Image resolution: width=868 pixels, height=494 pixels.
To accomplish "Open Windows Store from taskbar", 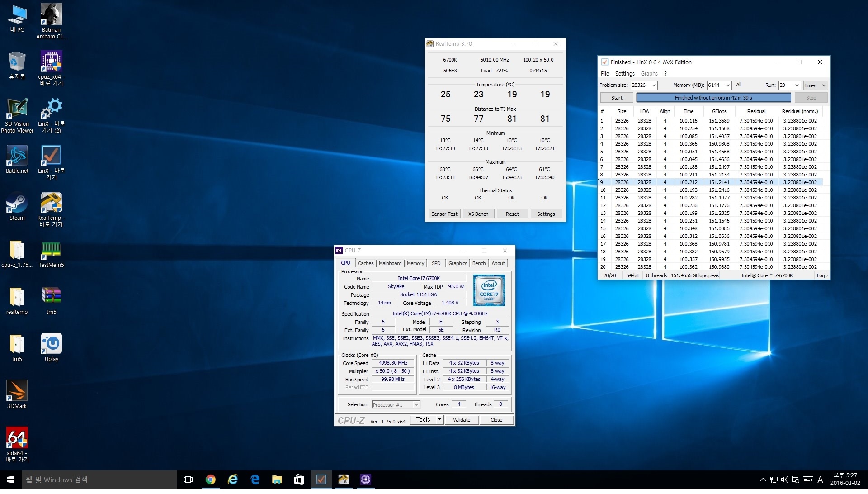I will click(x=299, y=480).
